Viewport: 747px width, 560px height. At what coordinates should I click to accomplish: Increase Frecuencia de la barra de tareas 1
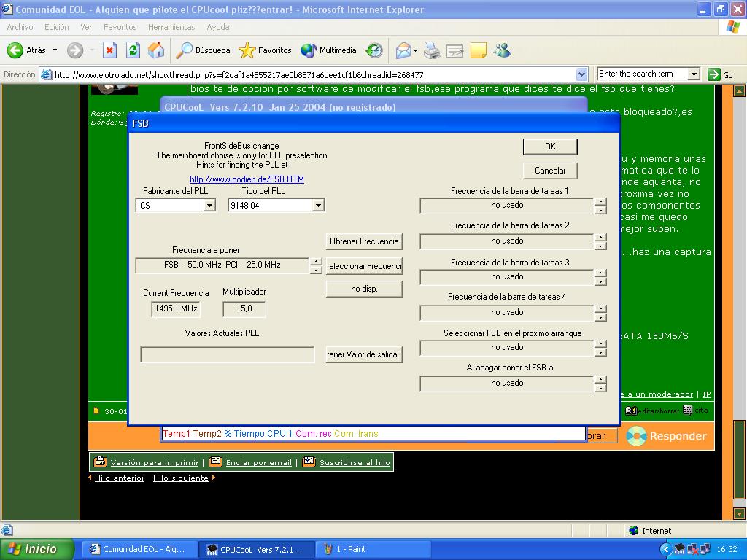[x=601, y=202]
